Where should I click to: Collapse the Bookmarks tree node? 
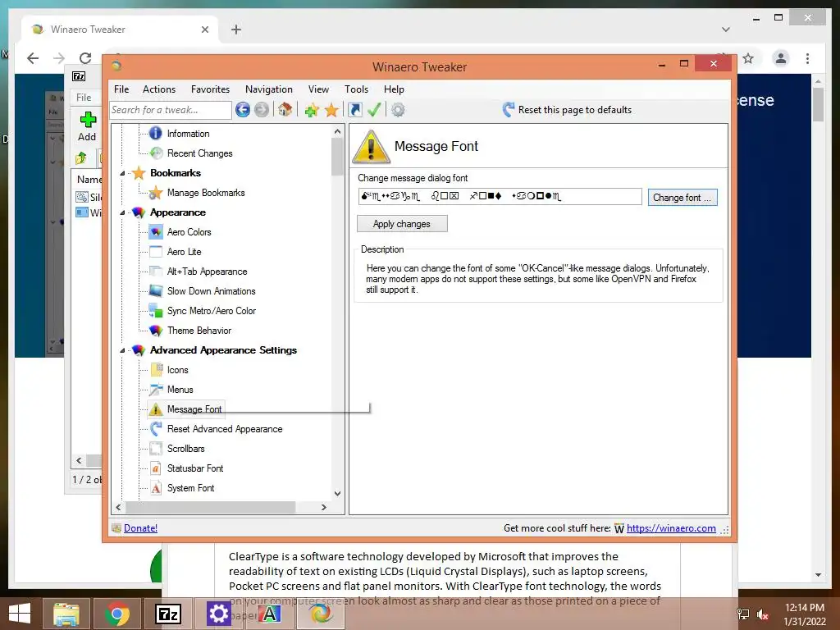coord(122,173)
